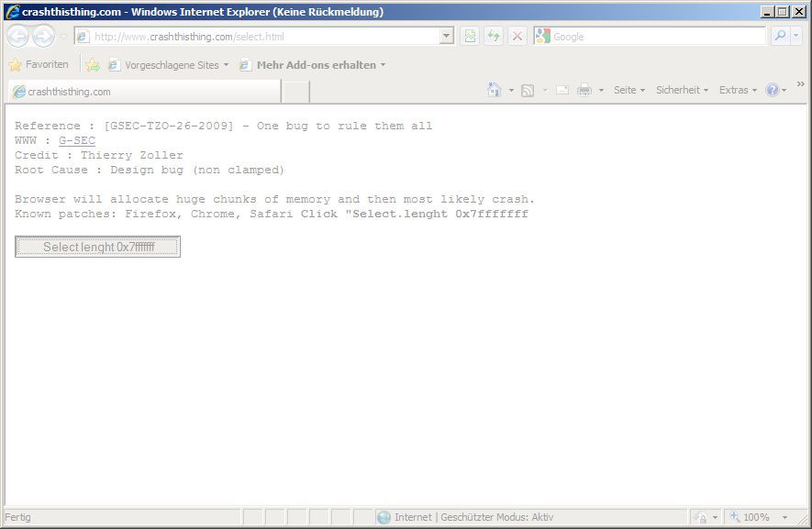The image size is (812, 529).
Task: Click the Mehr Add-ons page icon
Action: tap(246, 65)
